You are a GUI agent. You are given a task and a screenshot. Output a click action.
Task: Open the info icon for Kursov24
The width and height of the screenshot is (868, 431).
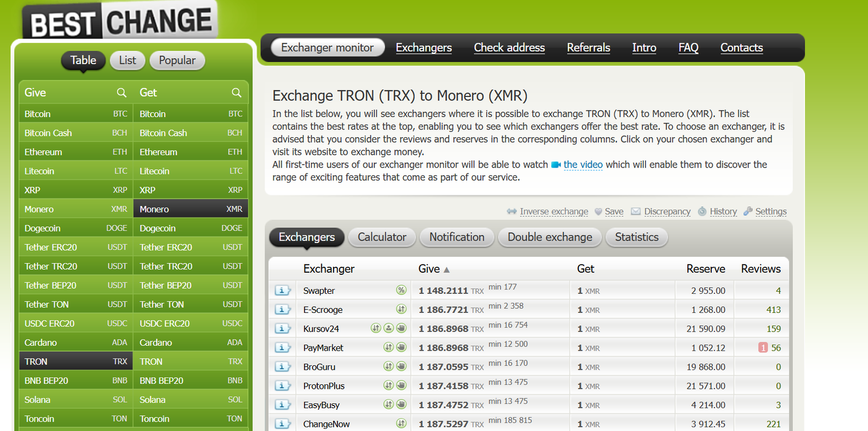(282, 329)
